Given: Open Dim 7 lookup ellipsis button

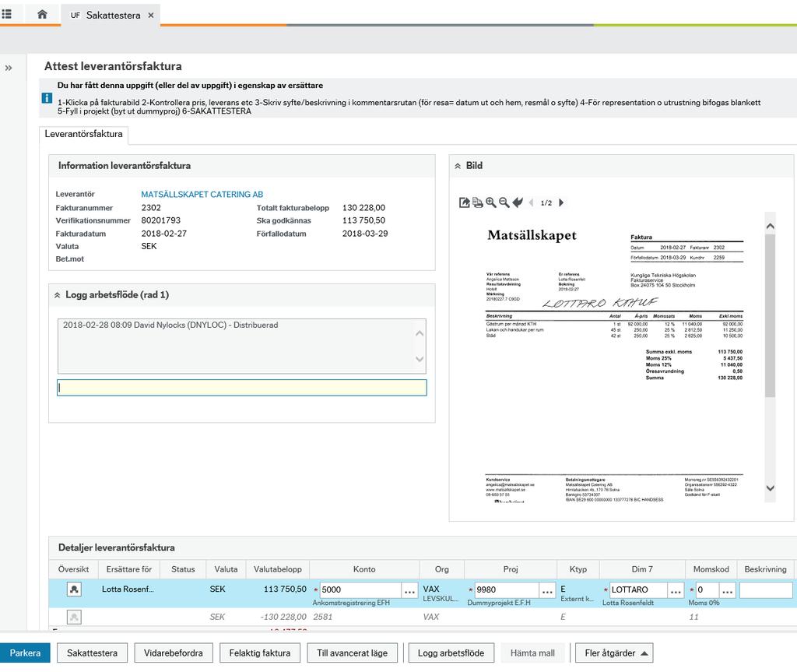Looking at the screenshot, I should [x=676, y=590].
